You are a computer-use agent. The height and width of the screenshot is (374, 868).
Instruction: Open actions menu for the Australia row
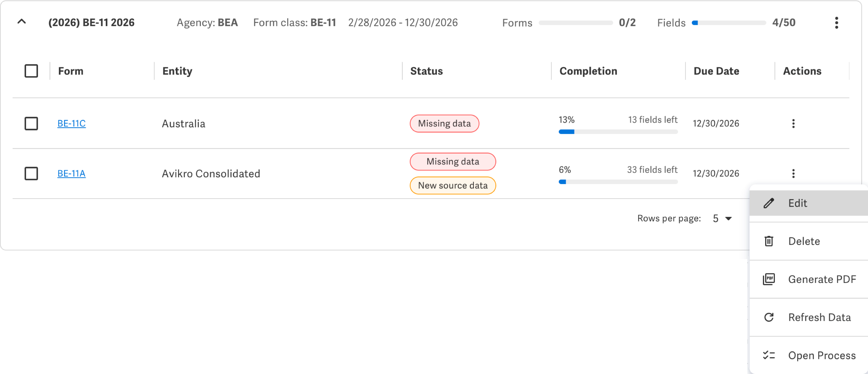[x=793, y=123]
